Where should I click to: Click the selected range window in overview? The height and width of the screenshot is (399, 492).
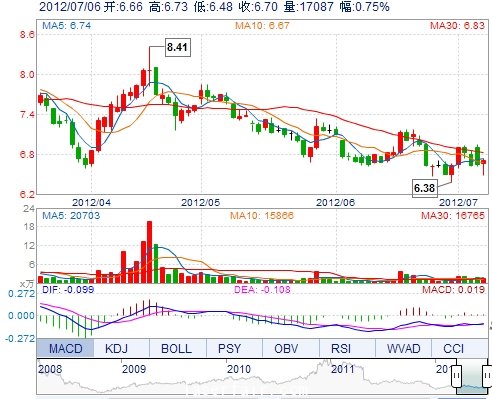(x=472, y=376)
